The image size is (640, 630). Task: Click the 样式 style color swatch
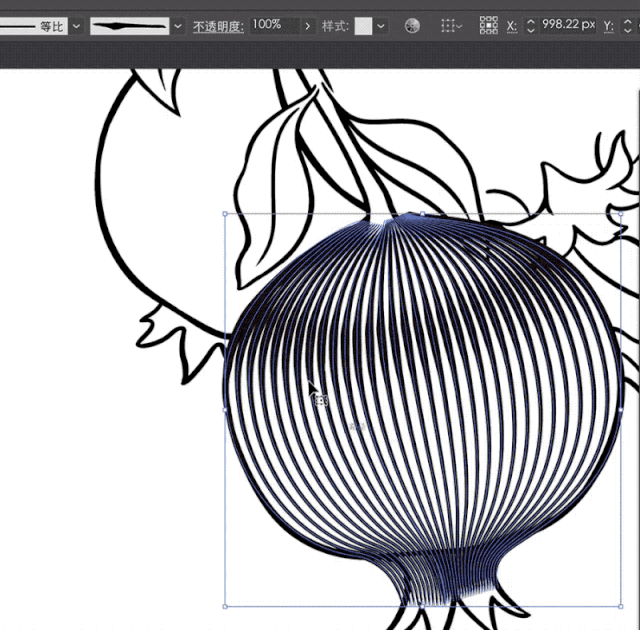coord(364,25)
